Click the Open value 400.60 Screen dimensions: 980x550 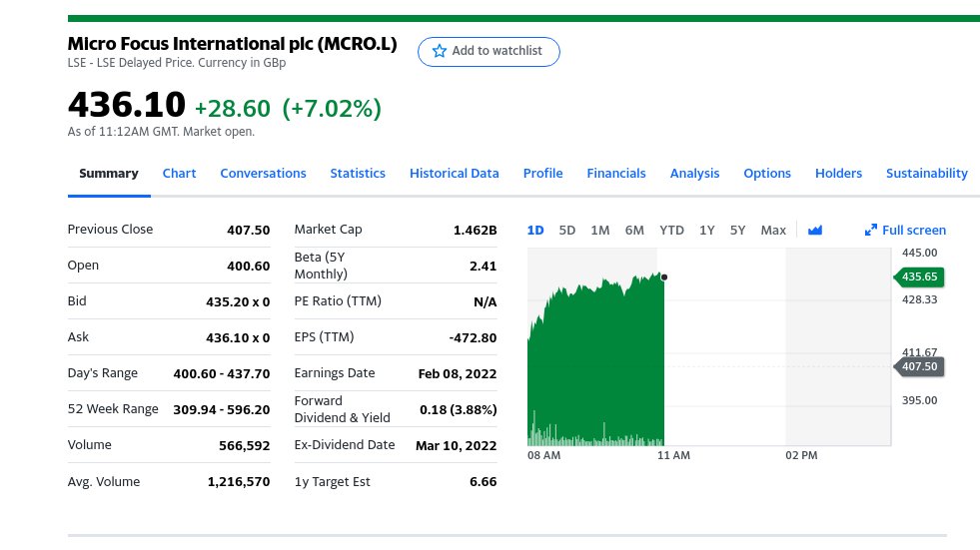[248, 267]
